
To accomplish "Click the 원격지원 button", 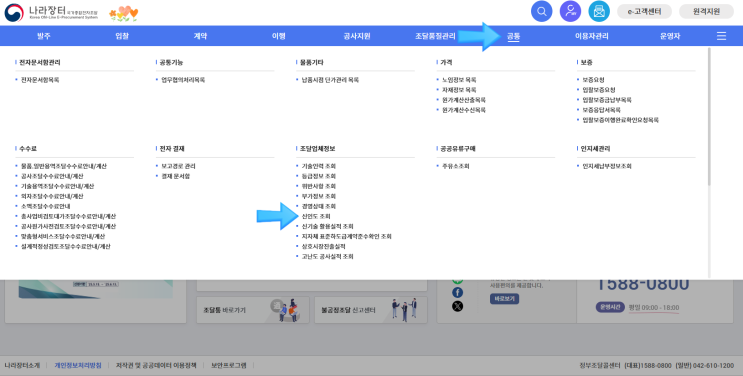I will coord(707,11).
